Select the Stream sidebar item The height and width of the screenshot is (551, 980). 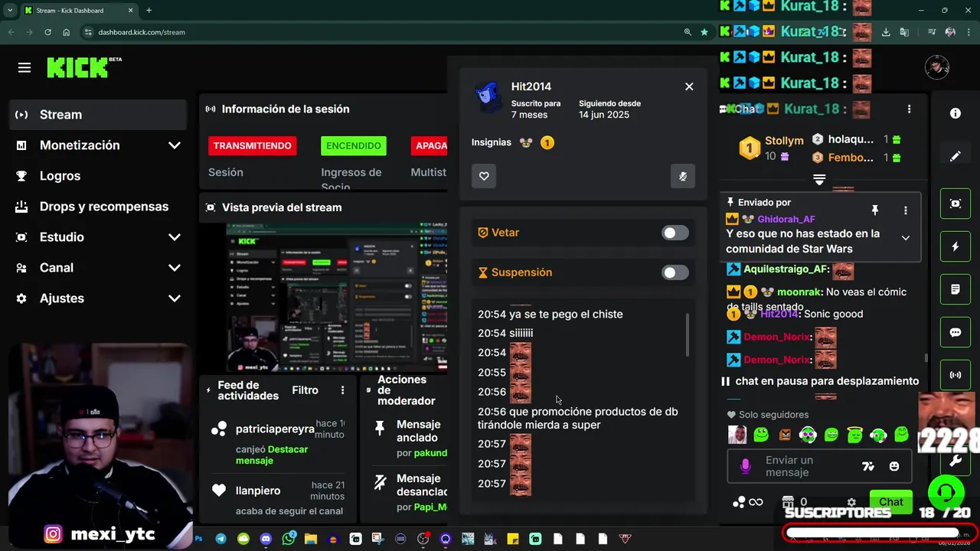pyautogui.click(x=98, y=115)
